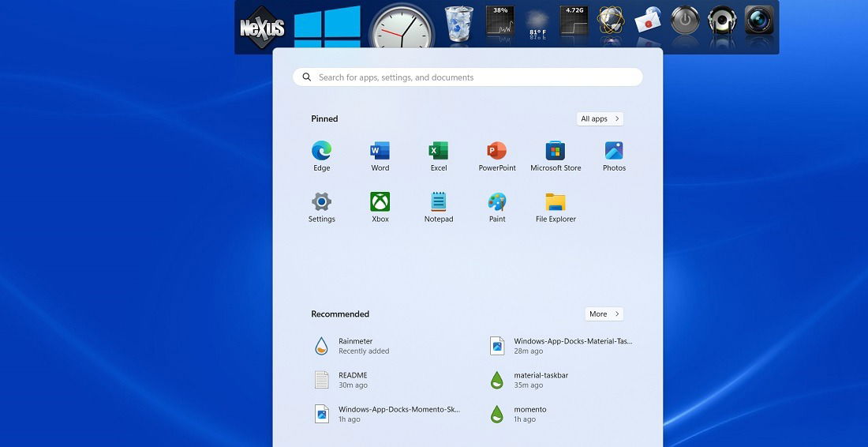Launch Paint from pinned apps

[x=497, y=207]
